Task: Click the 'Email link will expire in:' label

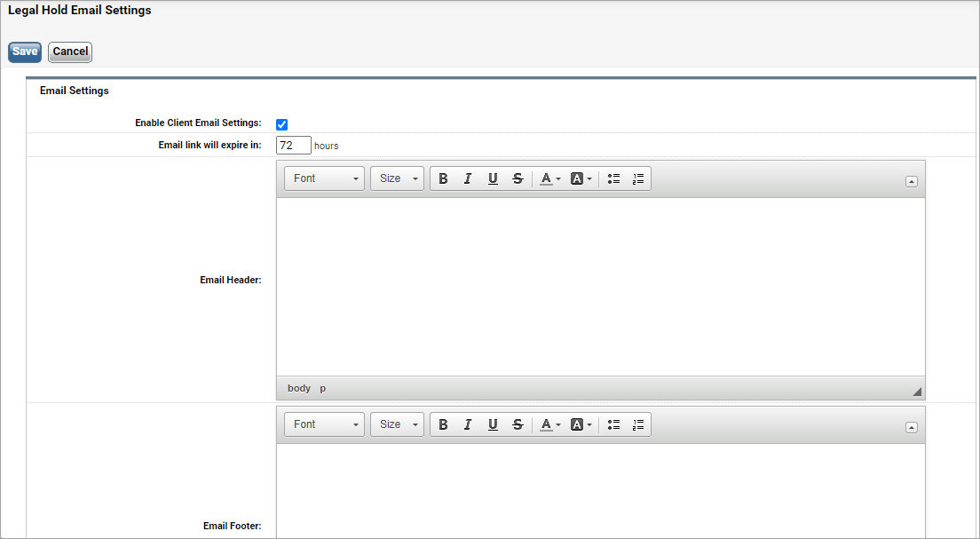Action: pyautogui.click(x=210, y=145)
